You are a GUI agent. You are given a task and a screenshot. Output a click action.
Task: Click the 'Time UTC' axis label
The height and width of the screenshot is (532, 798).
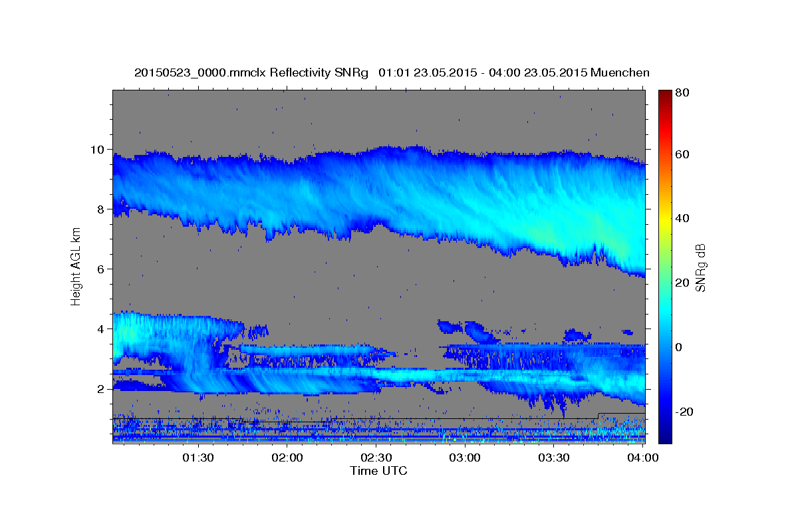tap(378, 471)
